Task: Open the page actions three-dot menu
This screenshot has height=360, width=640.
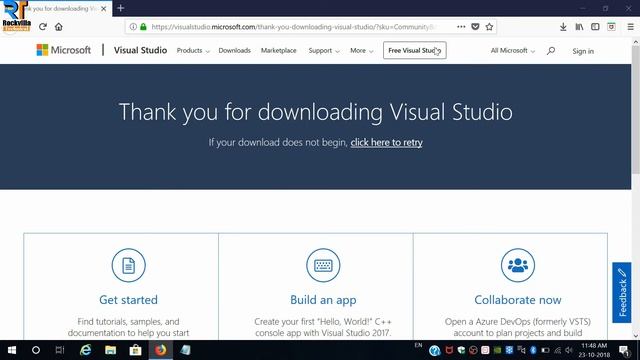Action: (x=461, y=27)
